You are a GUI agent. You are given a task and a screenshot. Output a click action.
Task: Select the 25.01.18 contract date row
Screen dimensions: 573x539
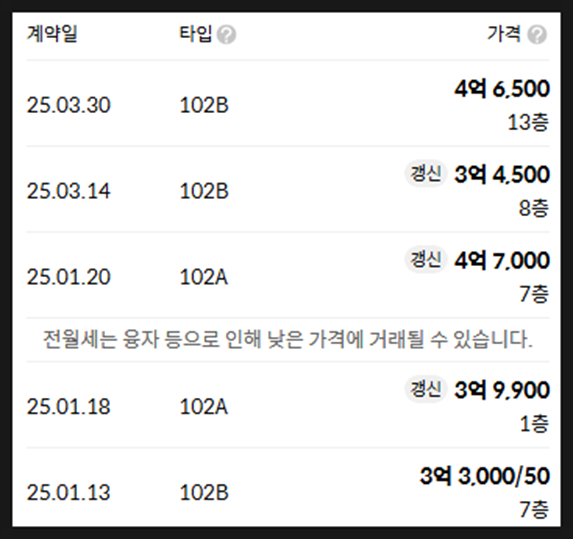tap(288, 405)
